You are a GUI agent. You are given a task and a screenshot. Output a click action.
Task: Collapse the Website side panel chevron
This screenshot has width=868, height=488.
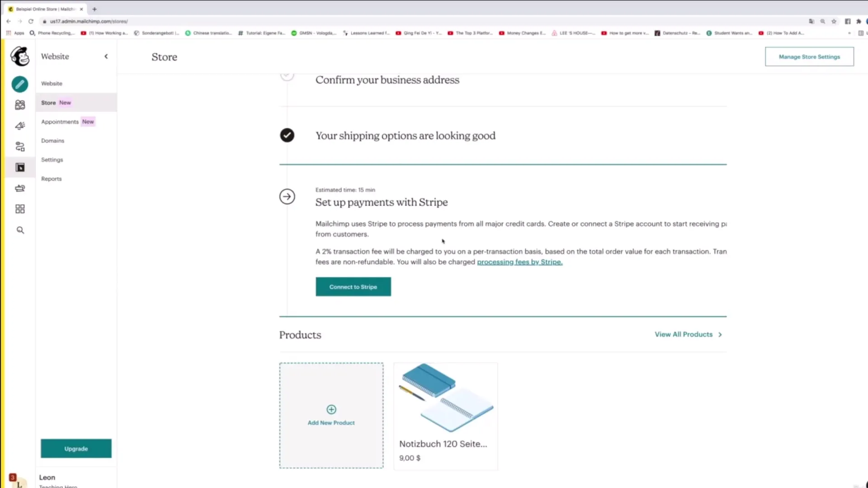coord(106,56)
